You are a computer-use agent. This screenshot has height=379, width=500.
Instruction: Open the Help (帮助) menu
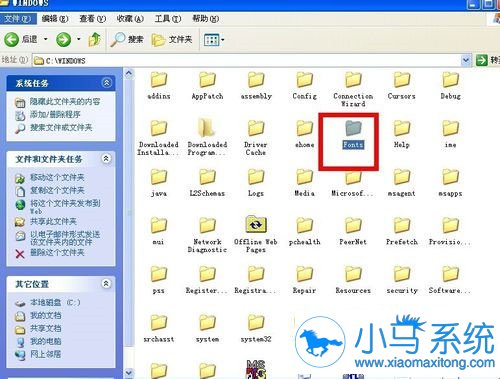205,19
